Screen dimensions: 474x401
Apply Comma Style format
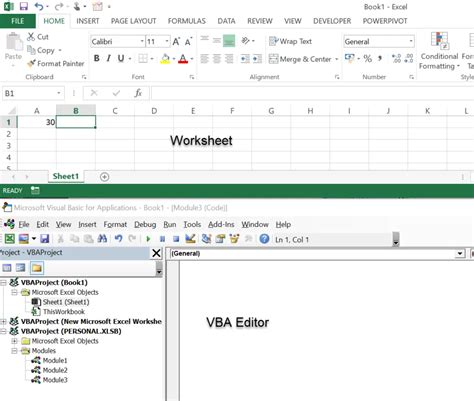(x=380, y=59)
